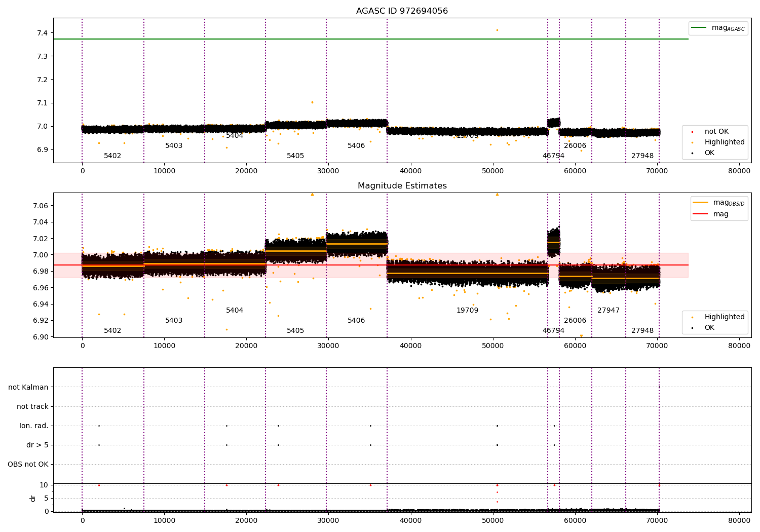Image resolution: width=760 pixels, height=532 pixels.
Task: Click the 'dr' y-axis label of bottom plot
Action: [x=33, y=498]
